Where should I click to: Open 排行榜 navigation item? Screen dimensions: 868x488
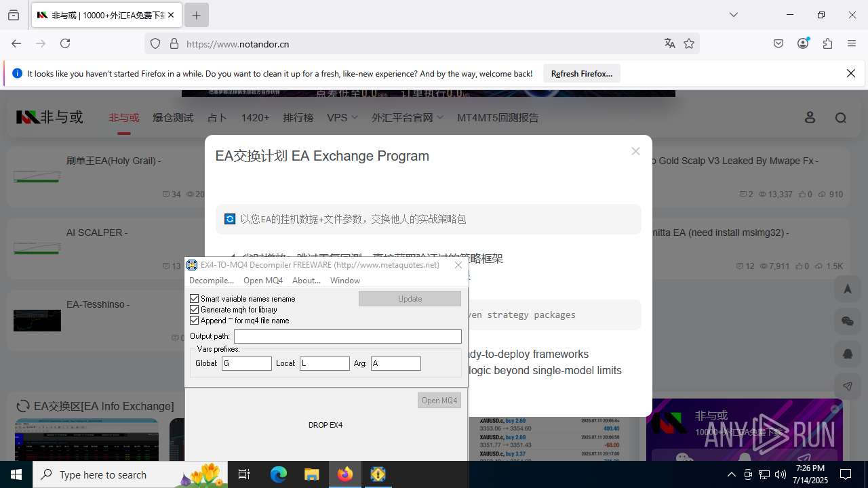pos(298,117)
